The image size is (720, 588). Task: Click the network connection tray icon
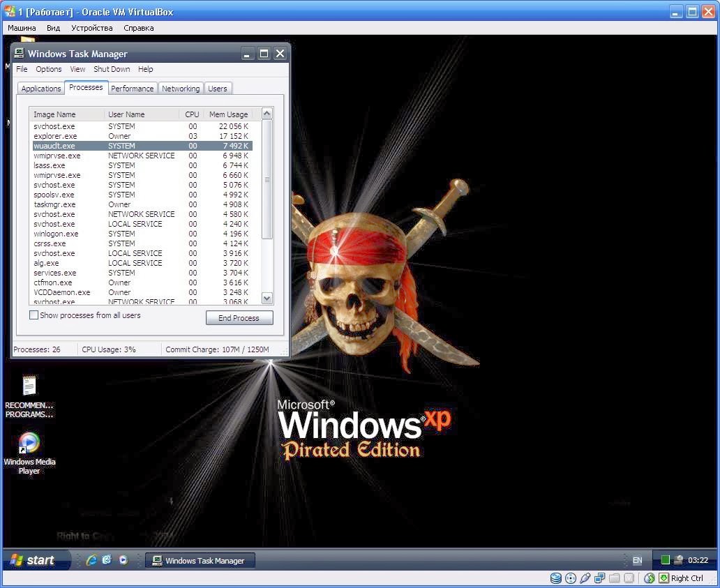pos(678,560)
